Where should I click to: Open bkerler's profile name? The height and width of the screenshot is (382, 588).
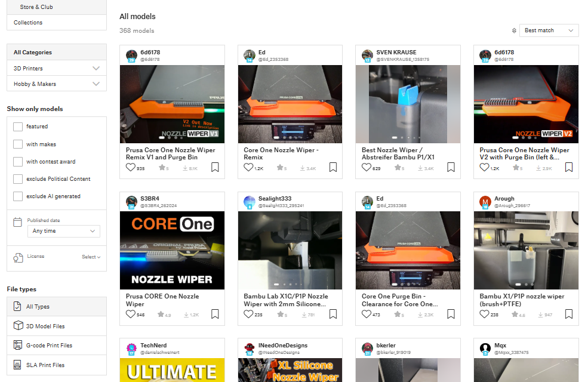[386, 345]
